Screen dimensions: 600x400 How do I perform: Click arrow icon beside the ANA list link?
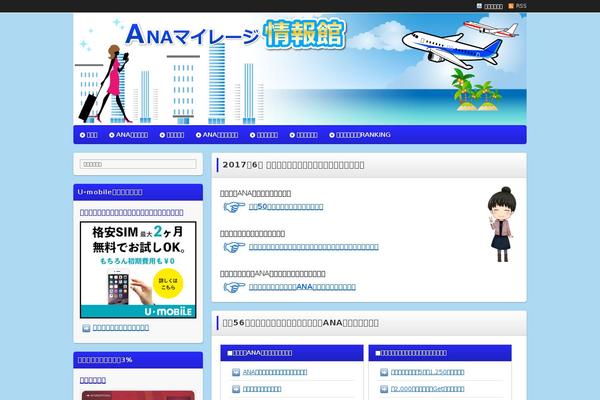coord(236,372)
